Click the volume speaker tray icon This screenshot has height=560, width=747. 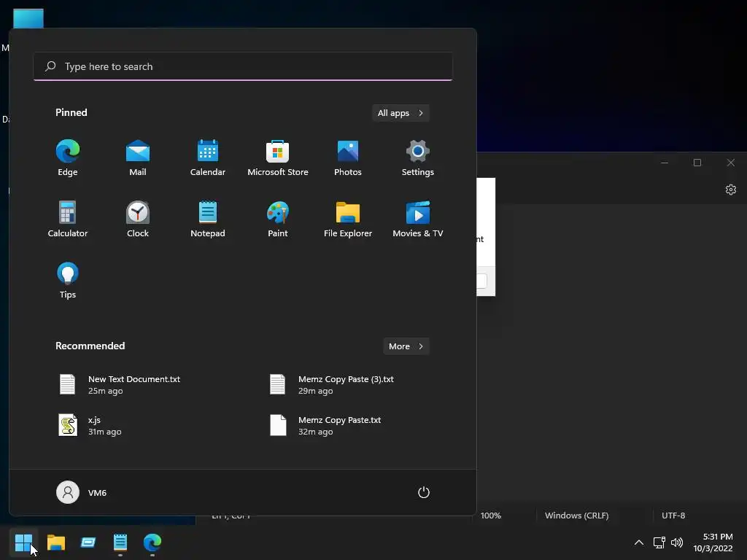[676, 542]
